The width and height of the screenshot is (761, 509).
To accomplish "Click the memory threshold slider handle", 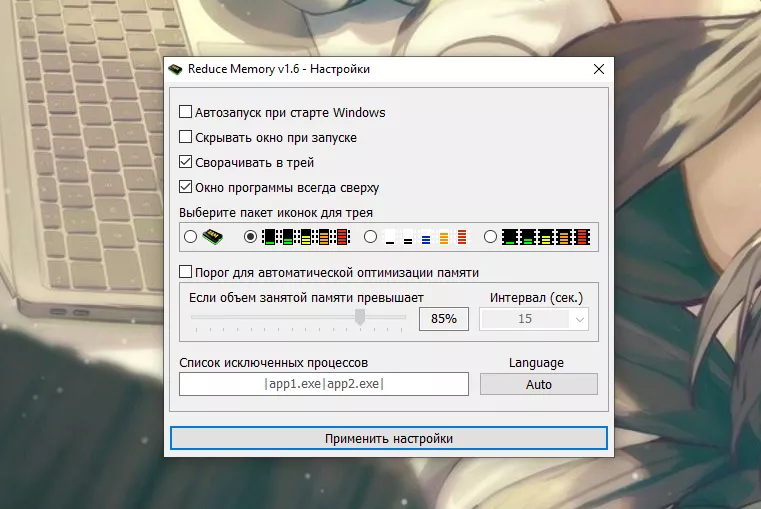I will pyautogui.click(x=360, y=317).
